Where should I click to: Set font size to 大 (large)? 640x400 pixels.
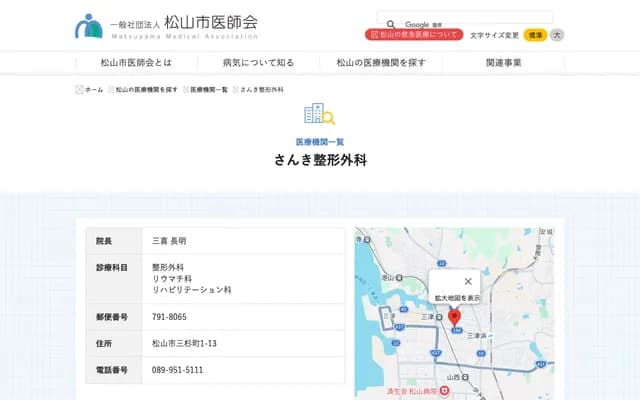coord(557,35)
